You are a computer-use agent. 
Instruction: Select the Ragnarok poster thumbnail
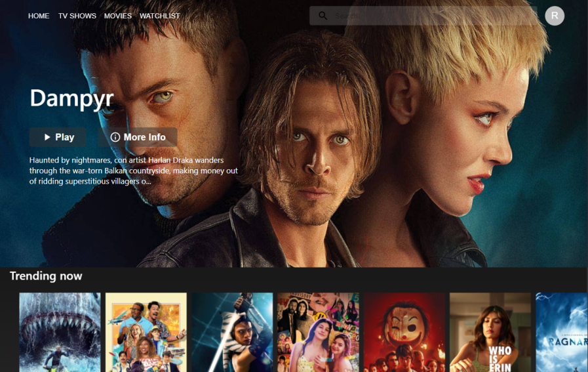click(562, 332)
